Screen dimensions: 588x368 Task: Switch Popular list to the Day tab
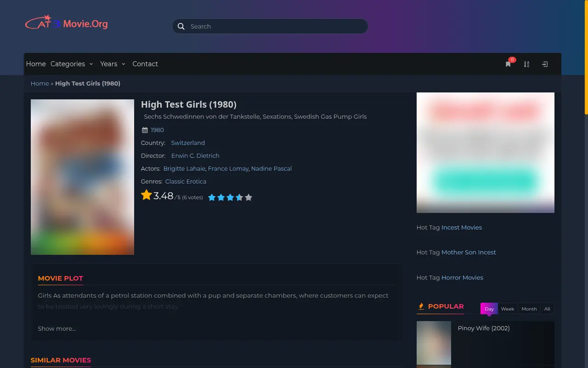[x=489, y=309]
